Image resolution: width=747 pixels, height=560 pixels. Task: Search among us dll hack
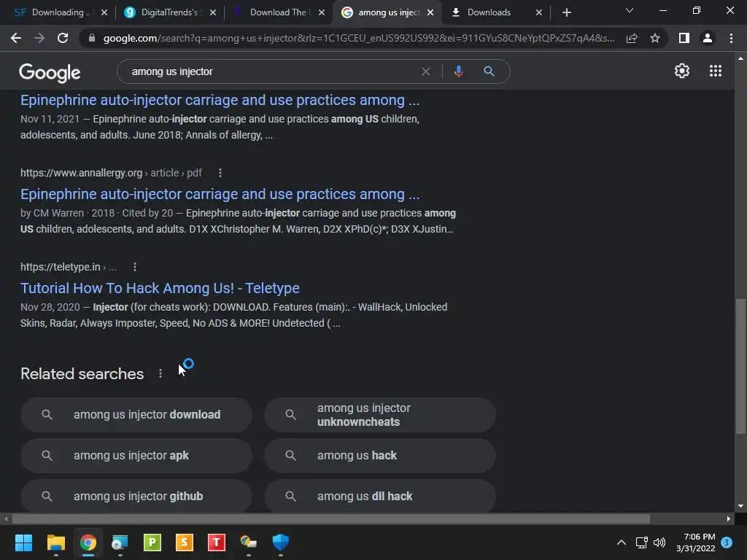[379, 496]
